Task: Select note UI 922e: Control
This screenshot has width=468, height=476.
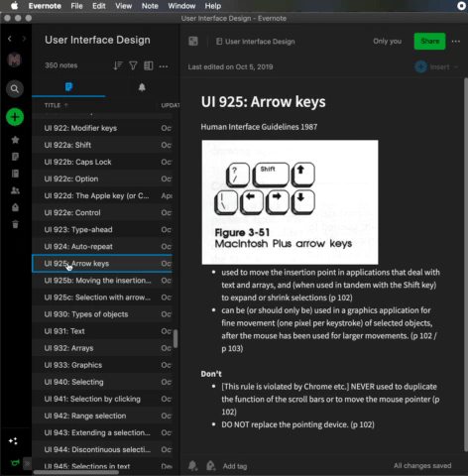Action: click(102, 212)
